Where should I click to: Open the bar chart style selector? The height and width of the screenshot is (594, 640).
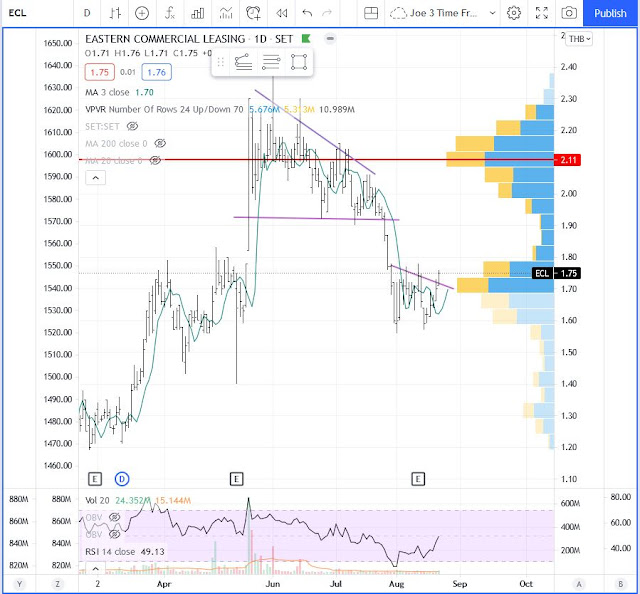[x=115, y=13]
